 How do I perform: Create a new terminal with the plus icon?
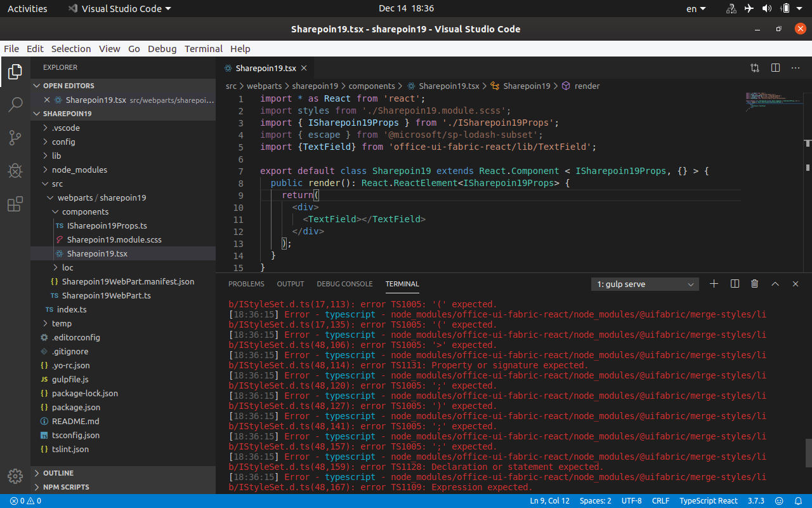714,284
